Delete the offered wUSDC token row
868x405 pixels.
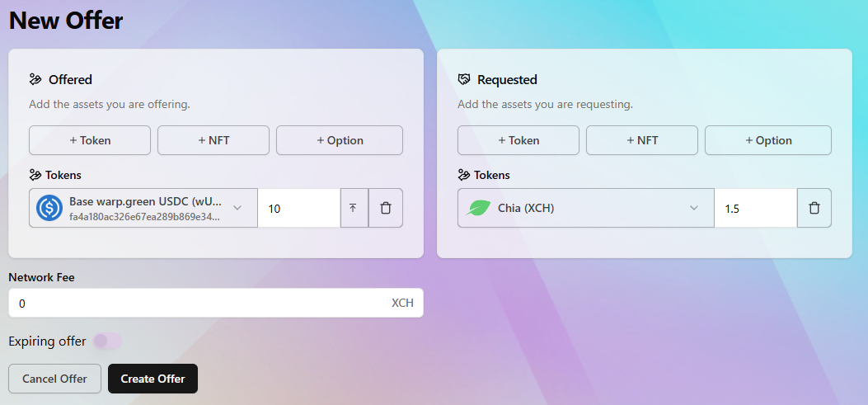click(x=386, y=208)
